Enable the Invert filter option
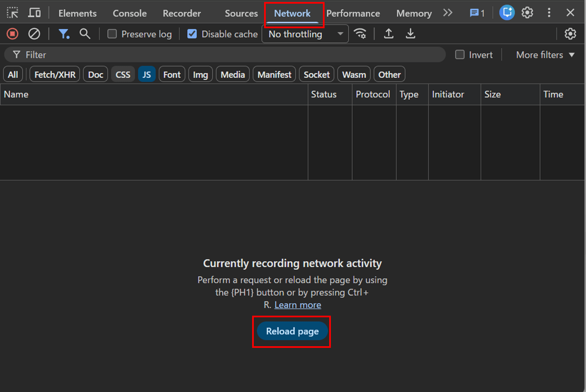The width and height of the screenshot is (586, 392). coord(460,54)
